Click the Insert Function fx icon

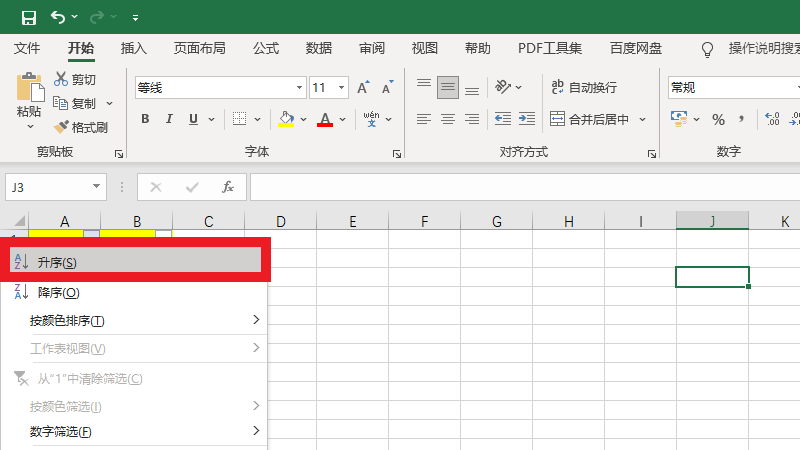click(x=227, y=187)
